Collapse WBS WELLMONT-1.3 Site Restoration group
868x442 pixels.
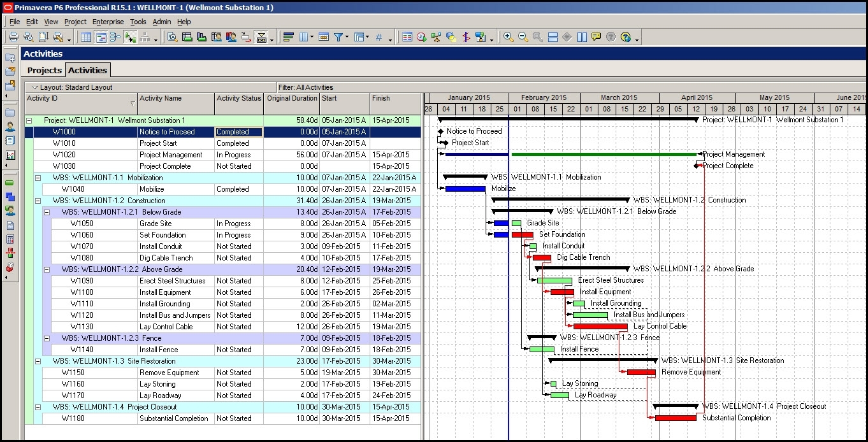38,361
